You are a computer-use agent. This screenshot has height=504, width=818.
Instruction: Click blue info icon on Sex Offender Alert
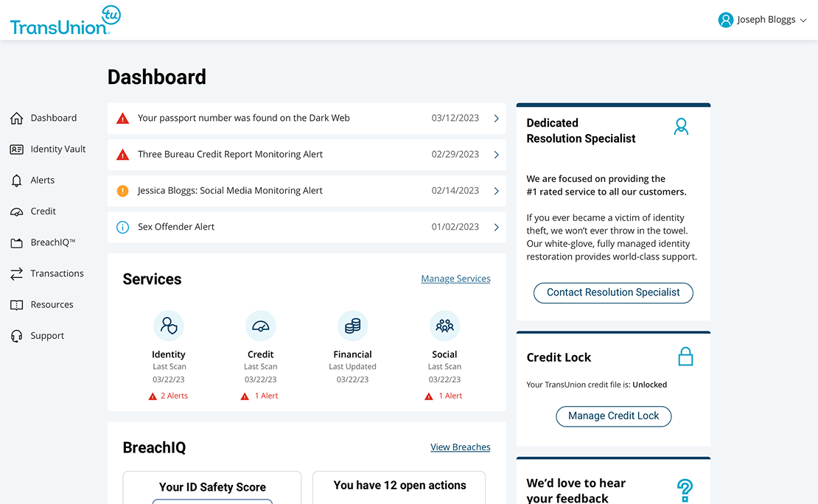(122, 227)
